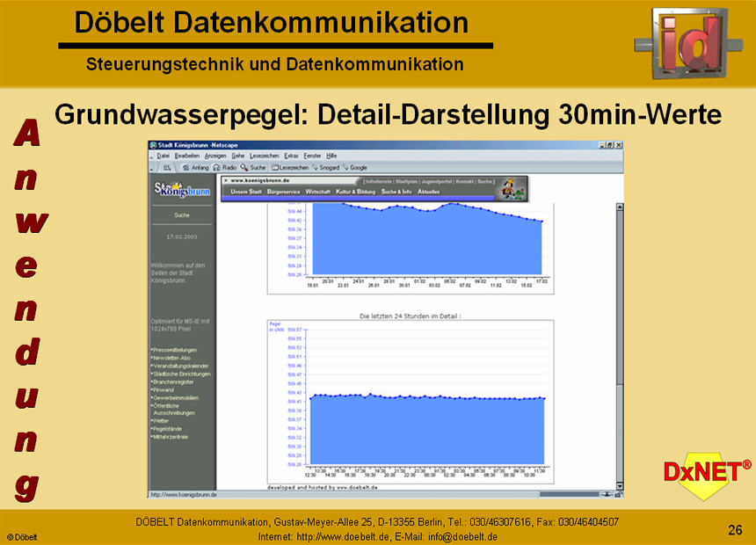Click the 'developed and hosted by www.doebelt.de' text
The height and width of the screenshot is (545, 756).
[x=323, y=488]
